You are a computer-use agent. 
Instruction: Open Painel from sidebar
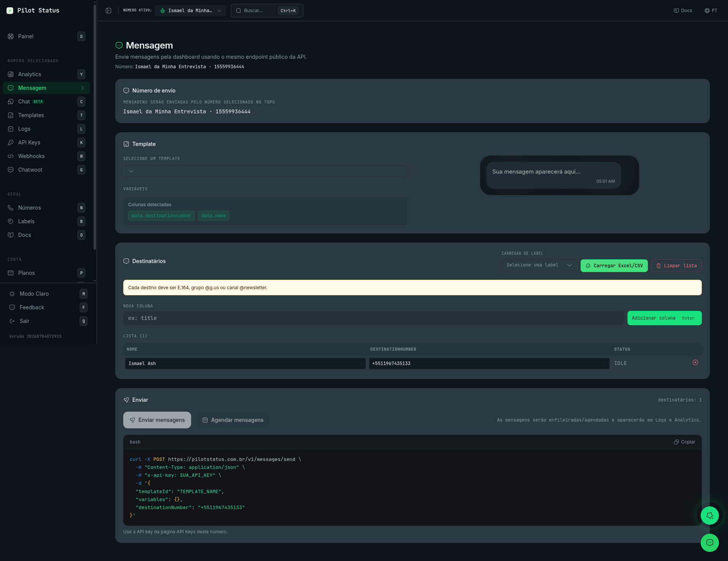(x=46, y=36)
